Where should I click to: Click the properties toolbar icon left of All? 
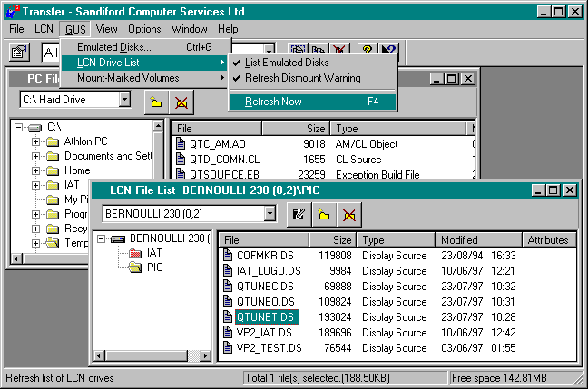[x=19, y=52]
